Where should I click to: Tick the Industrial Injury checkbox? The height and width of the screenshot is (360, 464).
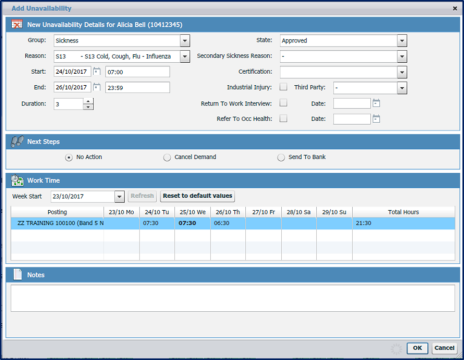(x=283, y=87)
